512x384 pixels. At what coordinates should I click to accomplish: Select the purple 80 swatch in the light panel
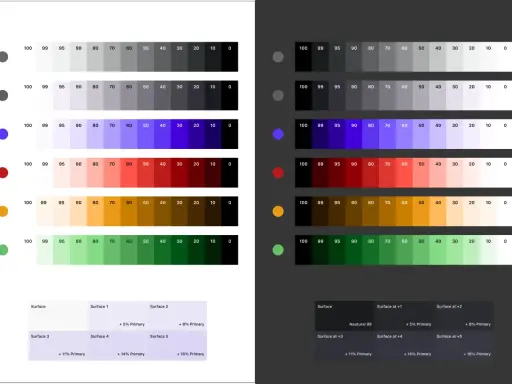click(x=95, y=134)
